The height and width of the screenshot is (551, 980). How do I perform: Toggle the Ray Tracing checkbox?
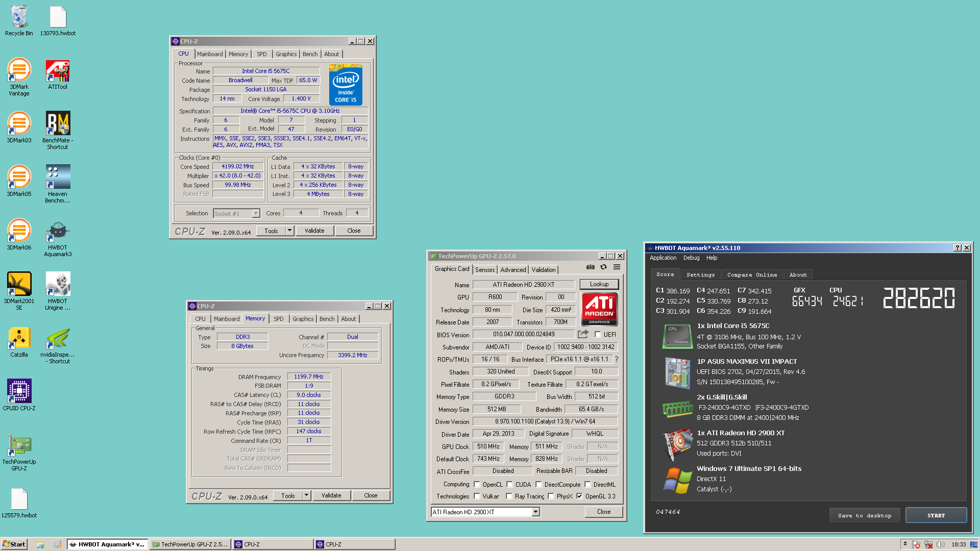[x=509, y=496]
